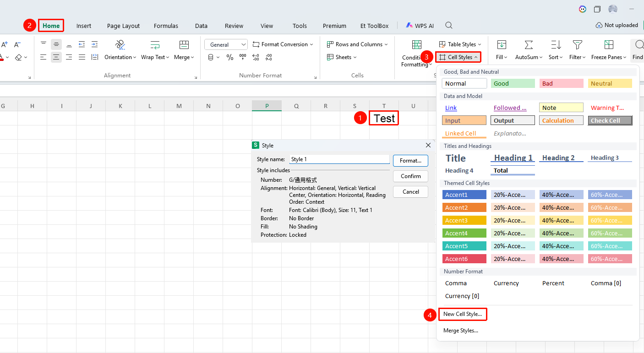Confirm the new style

[410, 176]
